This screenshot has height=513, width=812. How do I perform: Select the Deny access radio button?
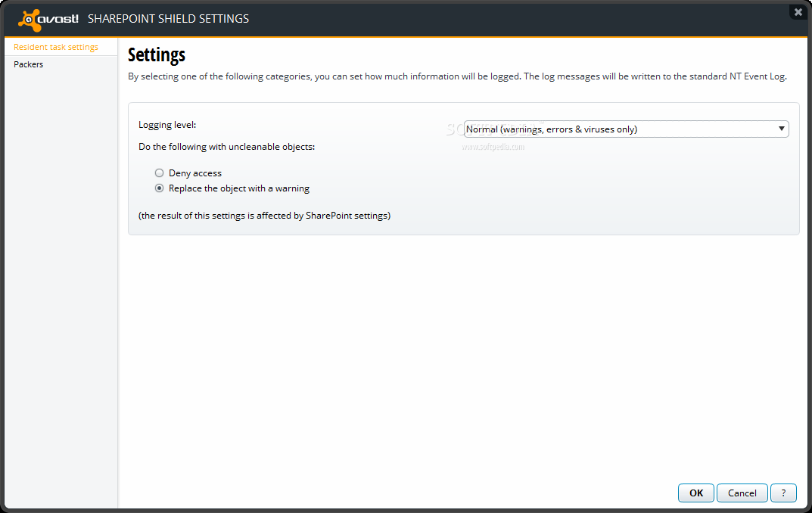point(159,173)
